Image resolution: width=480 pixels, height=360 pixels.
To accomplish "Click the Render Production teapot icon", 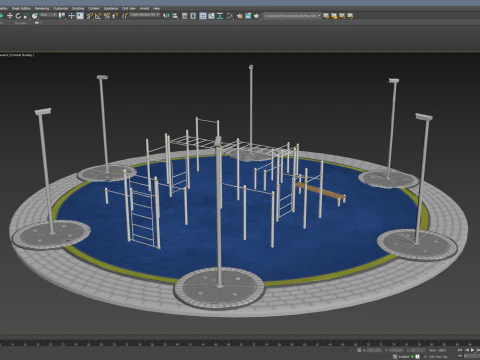I will click(x=256, y=16).
